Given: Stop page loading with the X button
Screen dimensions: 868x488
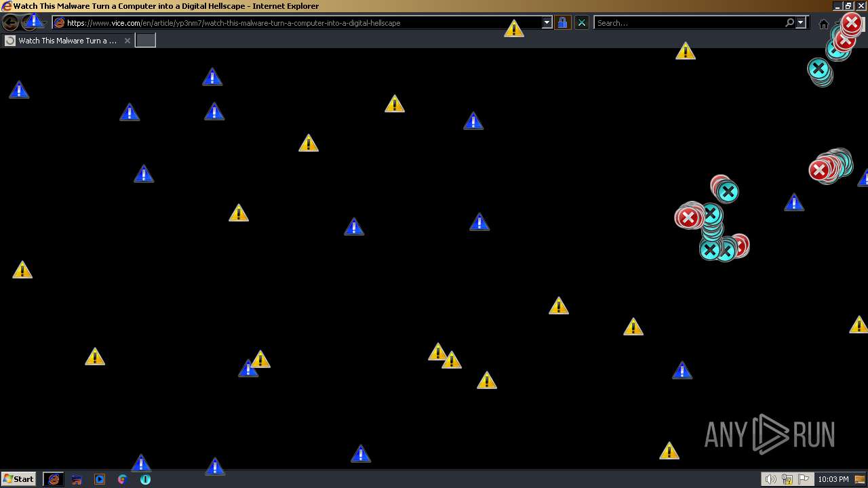Looking at the screenshot, I should (581, 22).
